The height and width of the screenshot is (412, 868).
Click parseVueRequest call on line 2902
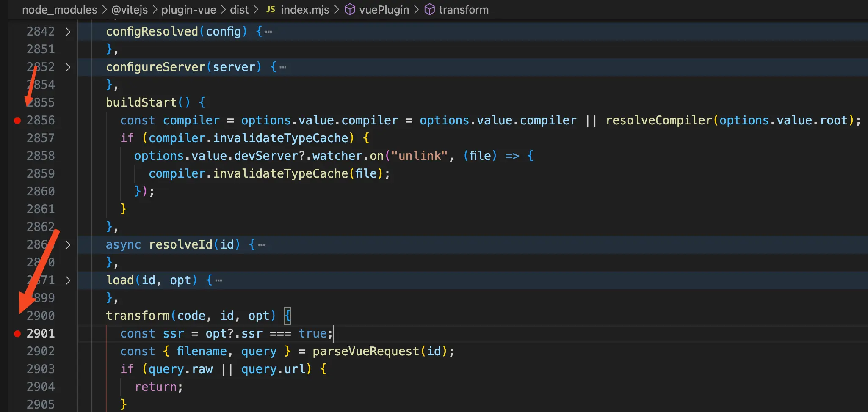pos(365,352)
